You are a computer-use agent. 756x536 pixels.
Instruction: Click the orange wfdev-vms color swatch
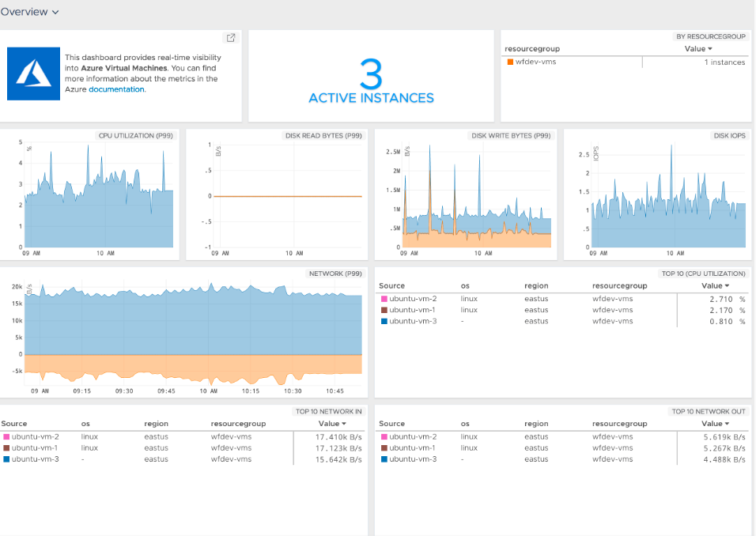510,62
